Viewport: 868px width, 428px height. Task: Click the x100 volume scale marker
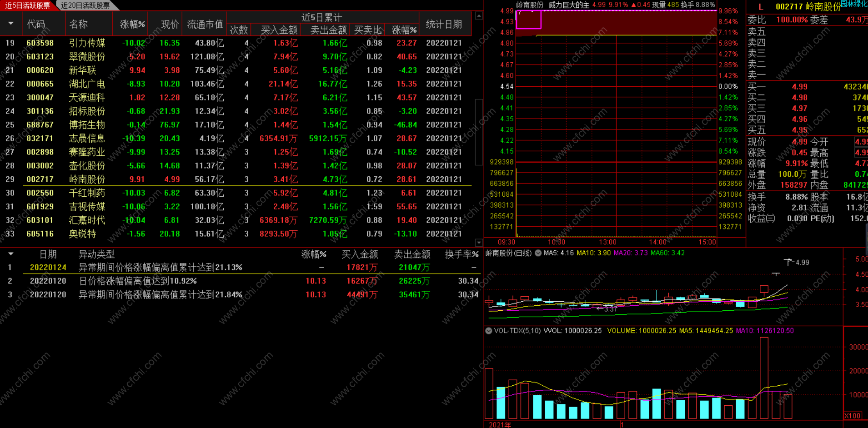click(853, 416)
